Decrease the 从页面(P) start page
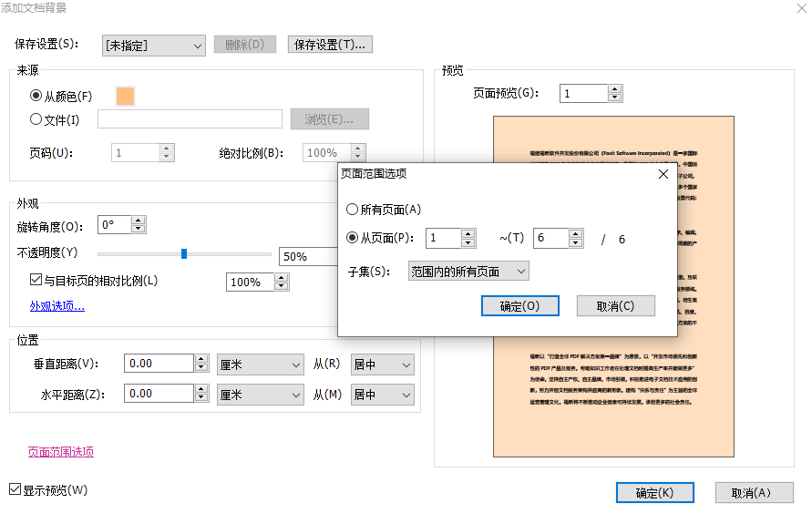Viewport: 812px width, 524px height. tap(468, 242)
